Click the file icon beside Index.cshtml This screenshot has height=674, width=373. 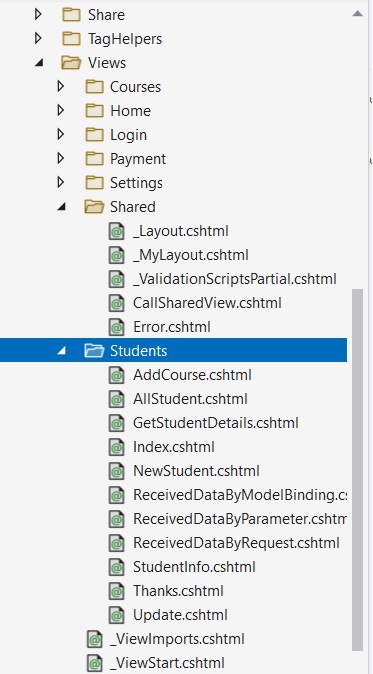(x=117, y=447)
